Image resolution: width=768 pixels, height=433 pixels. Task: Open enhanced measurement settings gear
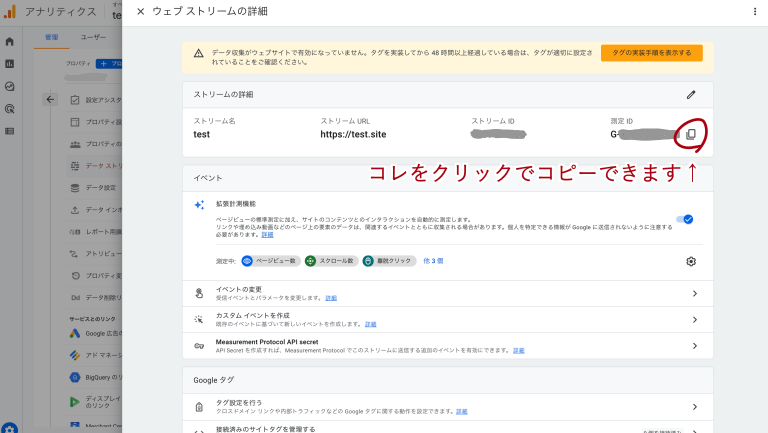[x=691, y=261]
